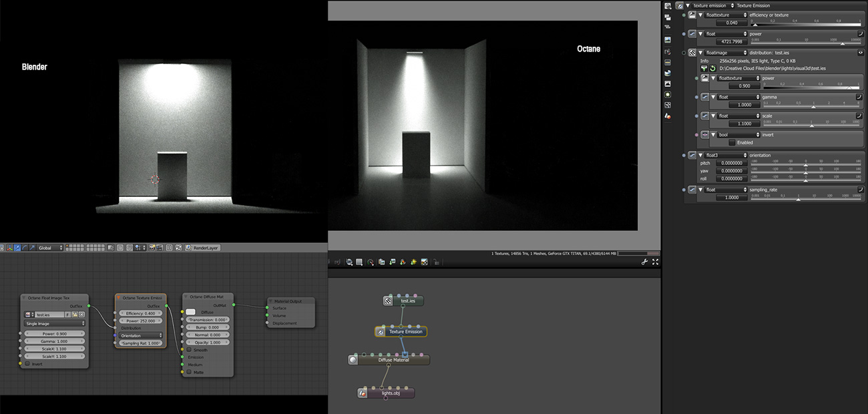This screenshot has height=414, width=868.
Task: Click the Opacity 1.000 field in Diffuse Mat node
Action: (207, 343)
